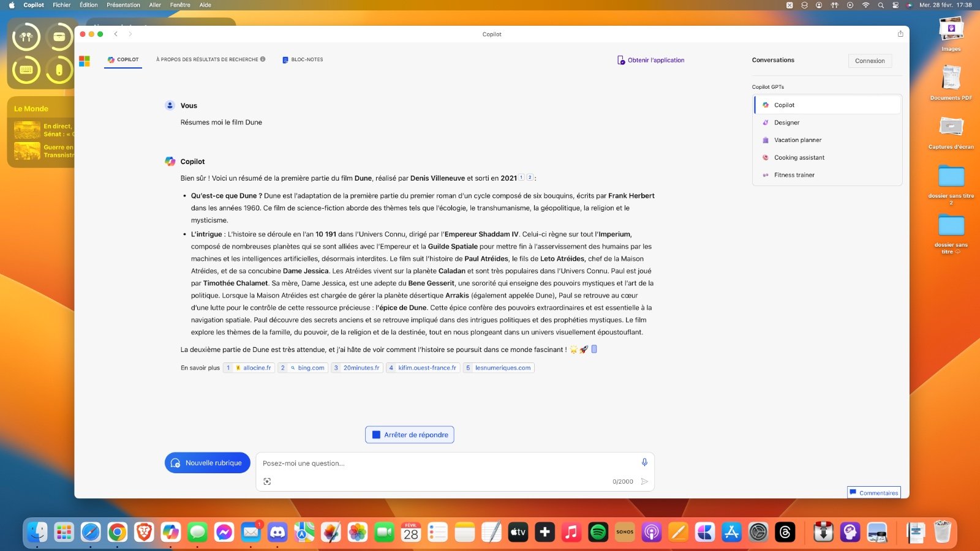
Task: Open the visual search camera icon
Action: [x=267, y=481]
